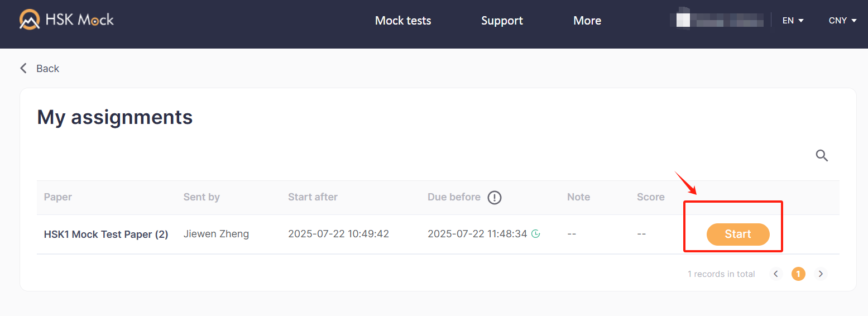Open the More menu
The width and height of the screenshot is (868, 316).
(x=587, y=21)
